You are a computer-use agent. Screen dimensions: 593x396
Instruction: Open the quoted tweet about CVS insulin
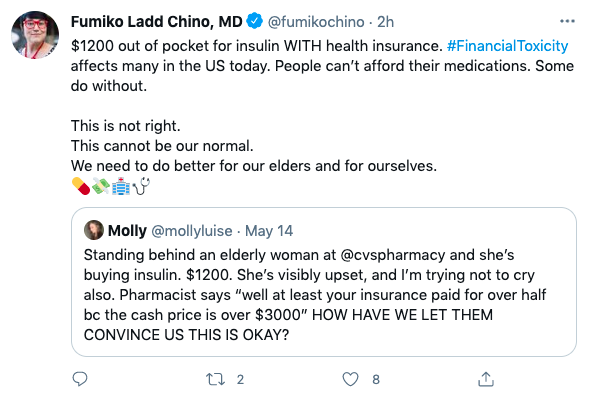point(324,282)
